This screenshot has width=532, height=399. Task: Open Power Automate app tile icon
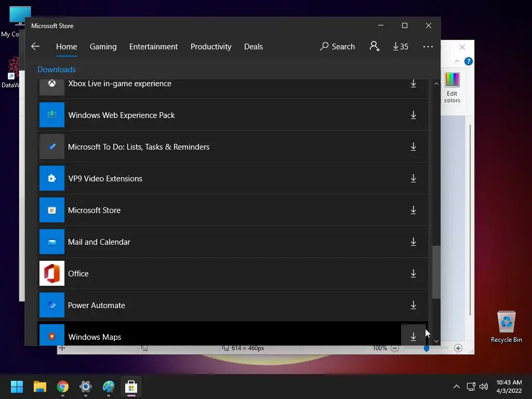(52, 305)
